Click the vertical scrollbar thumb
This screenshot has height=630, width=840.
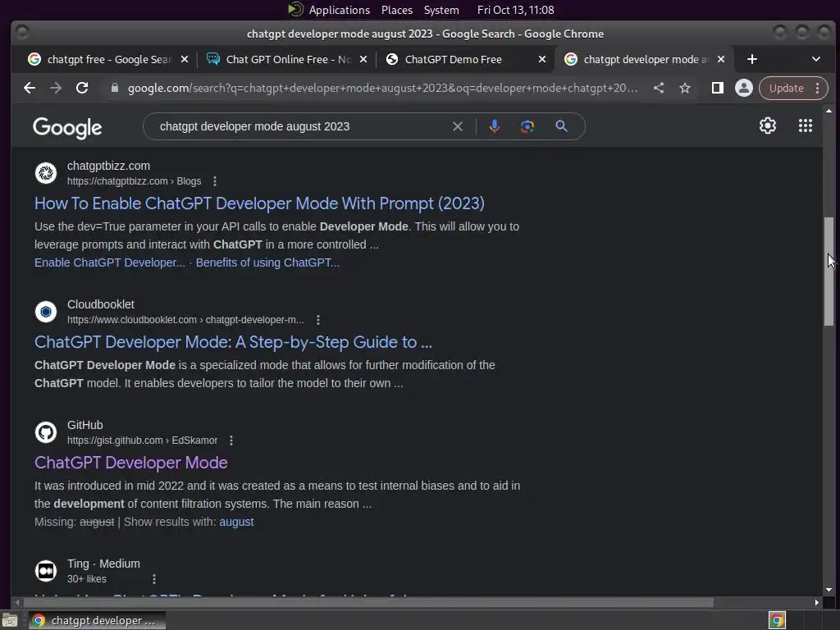[x=829, y=271]
